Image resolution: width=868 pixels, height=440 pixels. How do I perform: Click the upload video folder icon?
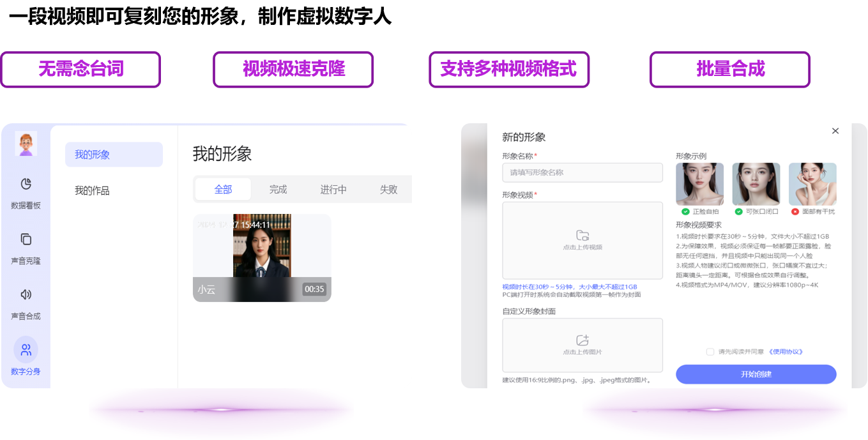coord(582,235)
